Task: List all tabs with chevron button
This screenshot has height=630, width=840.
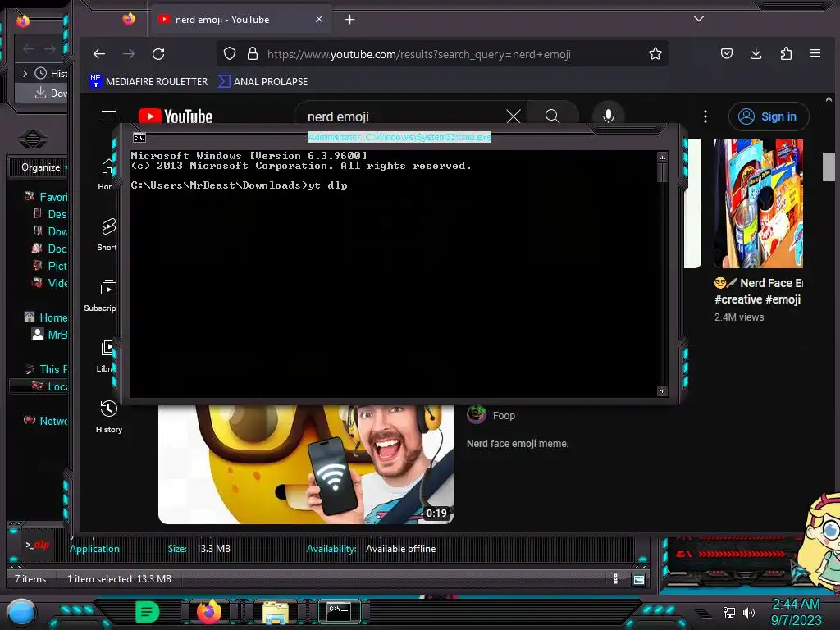Action: coord(699,19)
